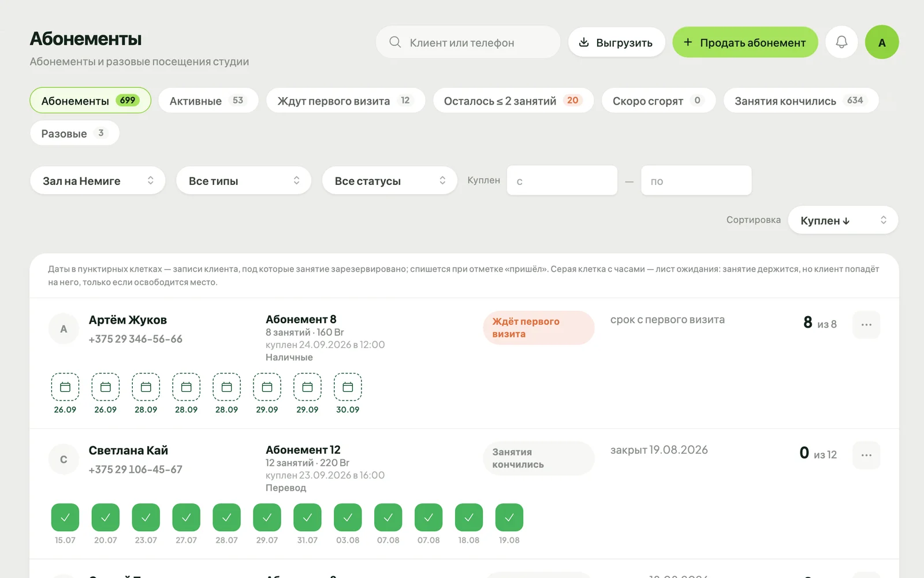Screen dimensions: 924x578
Task: Click the checked session cell dated 19.08
Action: pos(509,517)
